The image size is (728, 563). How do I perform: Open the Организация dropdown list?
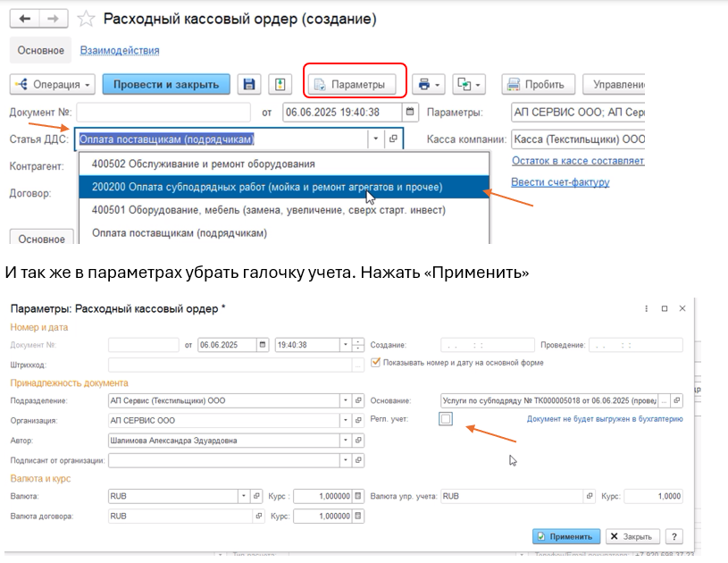pyautogui.click(x=344, y=420)
